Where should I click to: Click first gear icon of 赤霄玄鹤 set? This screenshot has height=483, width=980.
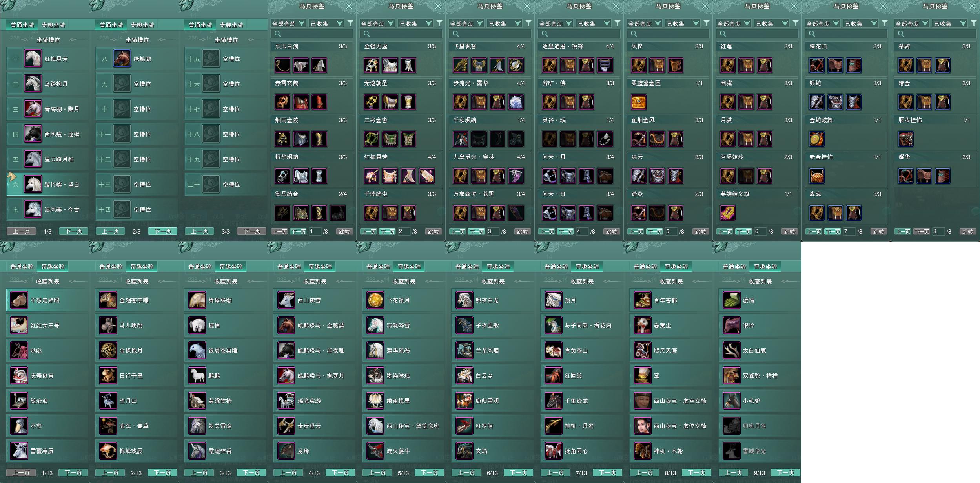point(282,102)
